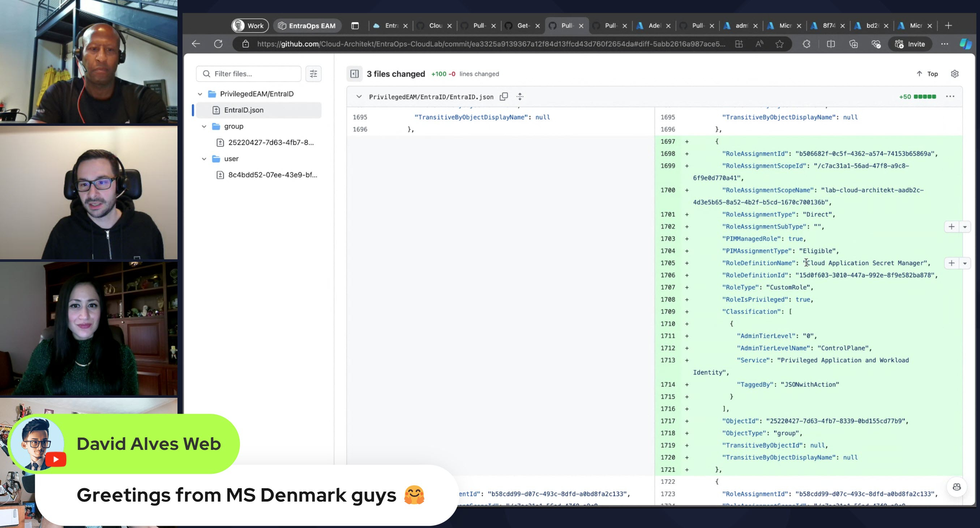The width and height of the screenshot is (980, 528).
Task: Select the EntraID.json file in sidebar
Action: (x=244, y=110)
